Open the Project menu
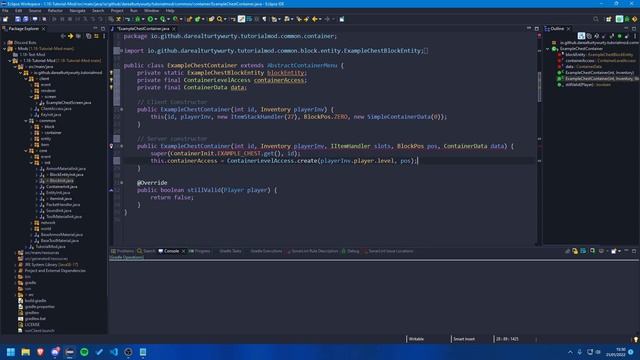Image resolution: width=640 pixels, height=360 pixels. coord(117,11)
